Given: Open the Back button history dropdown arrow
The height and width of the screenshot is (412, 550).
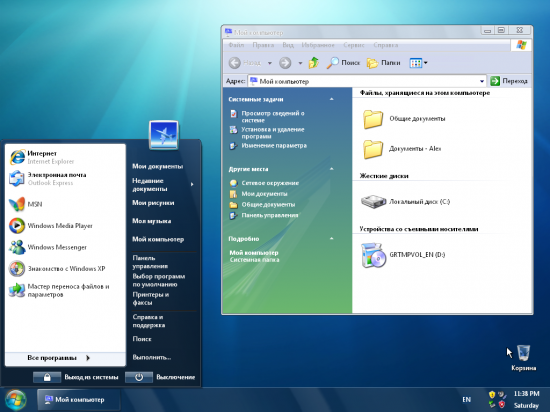Looking at the screenshot, I should [270, 63].
